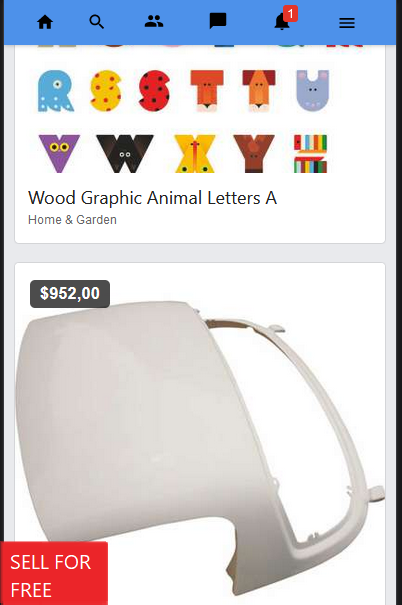This screenshot has height=605, width=402.
Task: Click the red ladybug letter S
Action: [154, 91]
